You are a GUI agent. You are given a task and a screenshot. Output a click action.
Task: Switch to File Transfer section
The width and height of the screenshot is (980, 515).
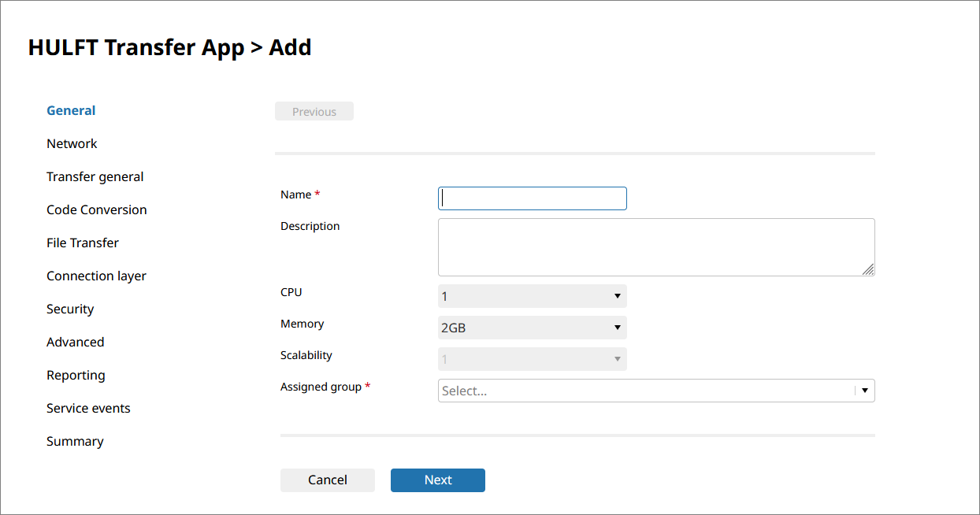coord(83,243)
